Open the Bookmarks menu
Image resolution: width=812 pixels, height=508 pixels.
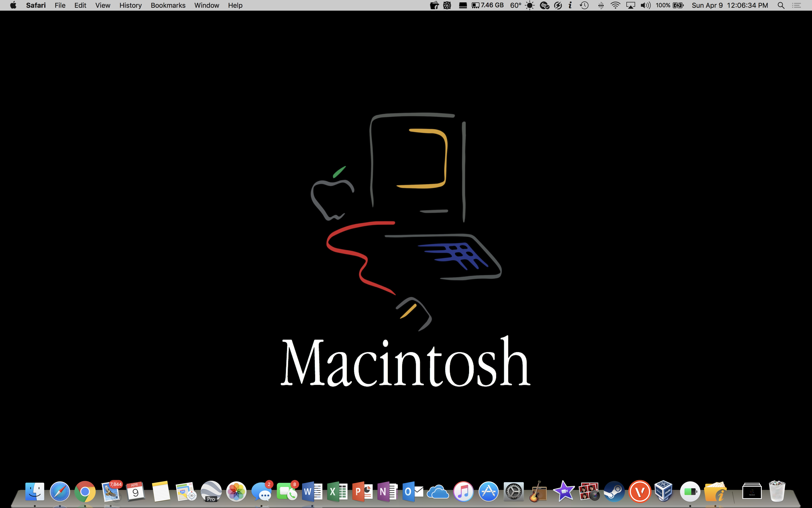[168, 5]
